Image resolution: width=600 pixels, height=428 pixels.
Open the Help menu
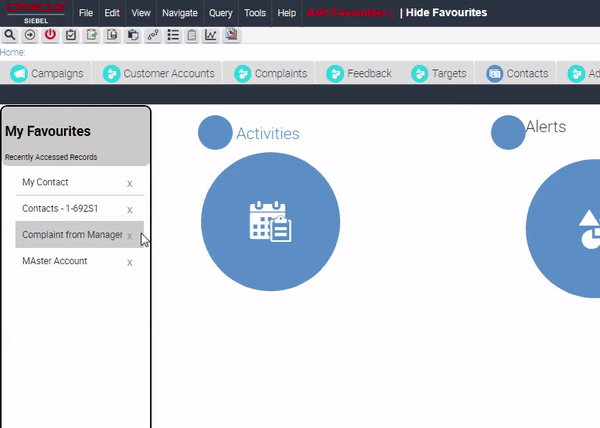(287, 13)
